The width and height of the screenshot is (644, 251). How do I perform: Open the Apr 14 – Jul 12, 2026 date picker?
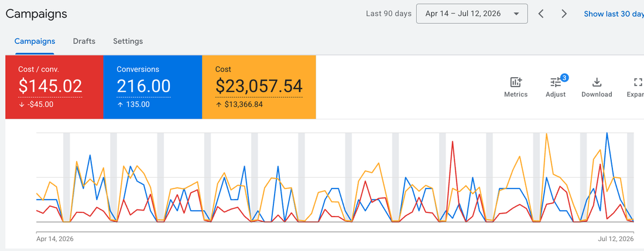472,13
